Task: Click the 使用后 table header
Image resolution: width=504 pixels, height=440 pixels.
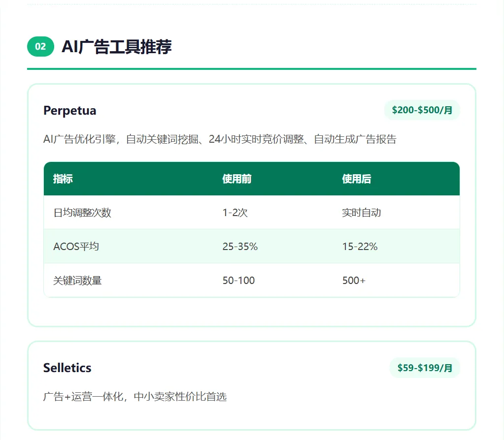Action: coord(357,179)
